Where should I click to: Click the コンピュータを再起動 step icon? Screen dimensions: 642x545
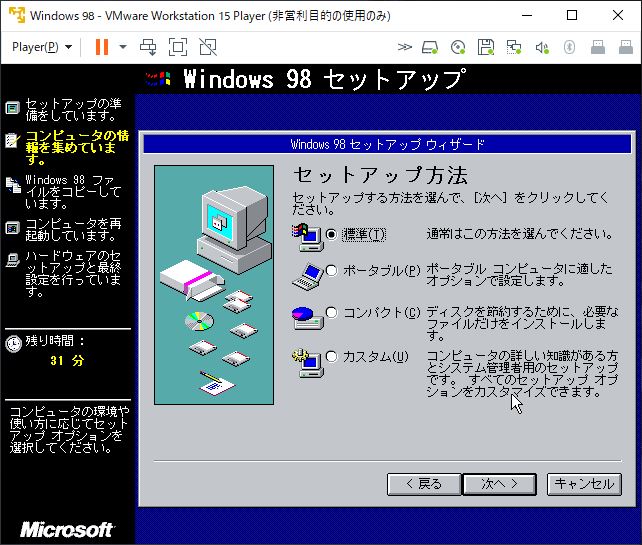pyautogui.click(x=13, y=228)
